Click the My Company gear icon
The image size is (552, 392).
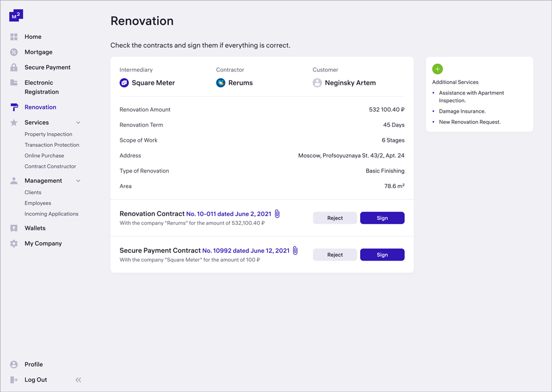(x=14, y=244)
